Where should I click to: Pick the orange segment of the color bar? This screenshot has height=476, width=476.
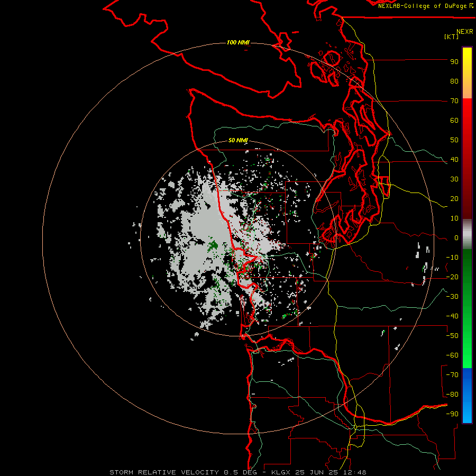click(x=467, y=87)
